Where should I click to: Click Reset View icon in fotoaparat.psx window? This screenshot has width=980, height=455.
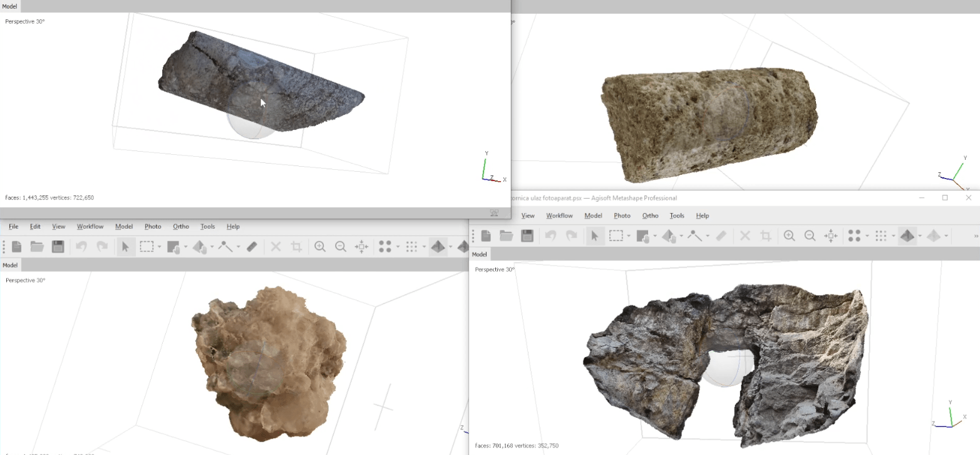830,236
